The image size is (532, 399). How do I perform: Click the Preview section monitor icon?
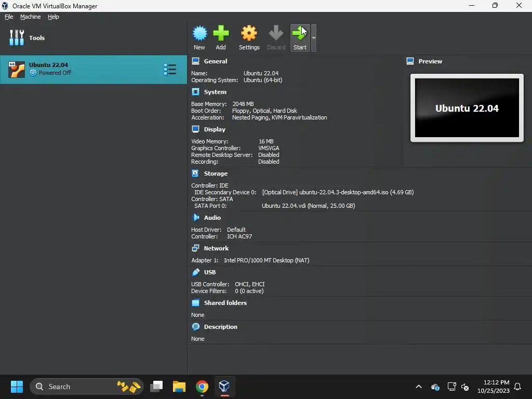[x=410, y=61]
